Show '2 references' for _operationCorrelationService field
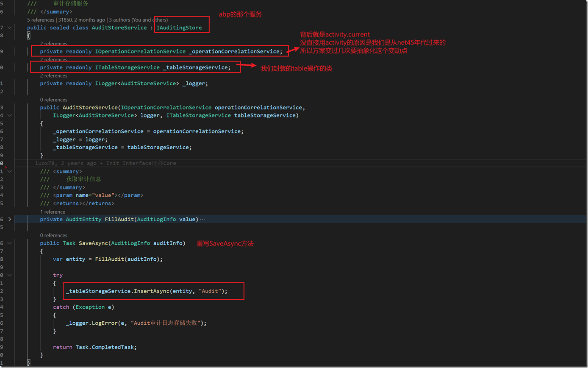This screenshot has height=368, width=588. (x=54, y=44)
